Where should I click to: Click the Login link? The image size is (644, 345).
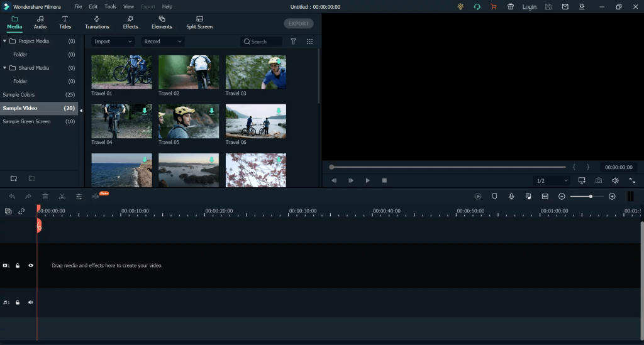[x=529, y=7]
